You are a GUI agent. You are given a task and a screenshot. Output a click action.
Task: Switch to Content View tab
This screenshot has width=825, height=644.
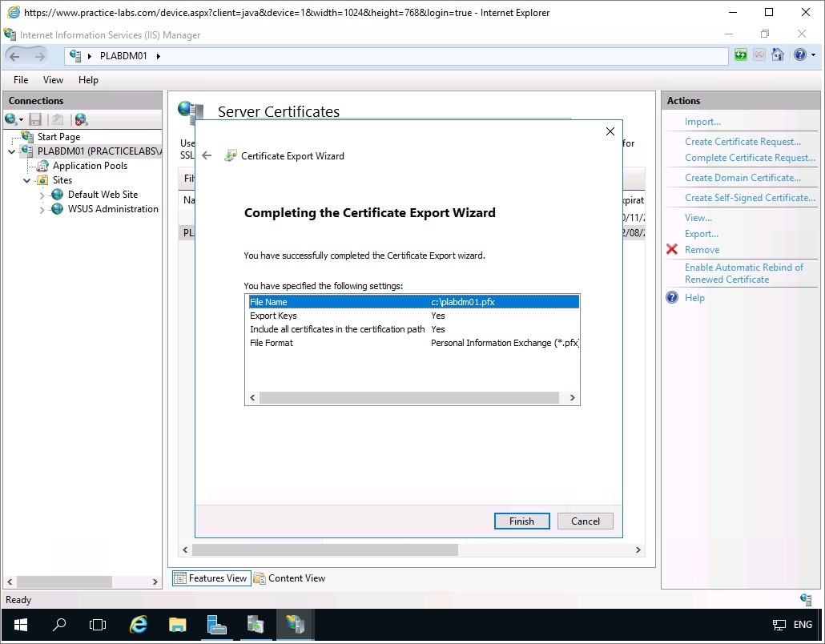[x=289, y=578]
